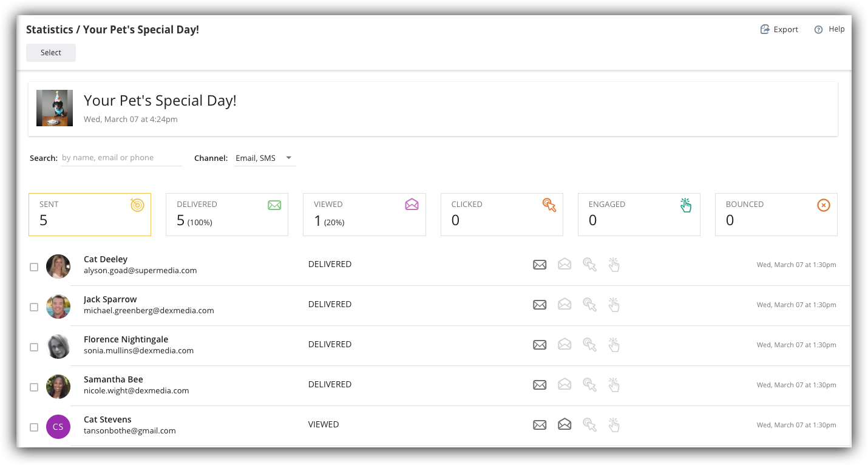Click Florence Nightingale's avatar photo
Screen dimensions: 868x465
coord(58,347)
